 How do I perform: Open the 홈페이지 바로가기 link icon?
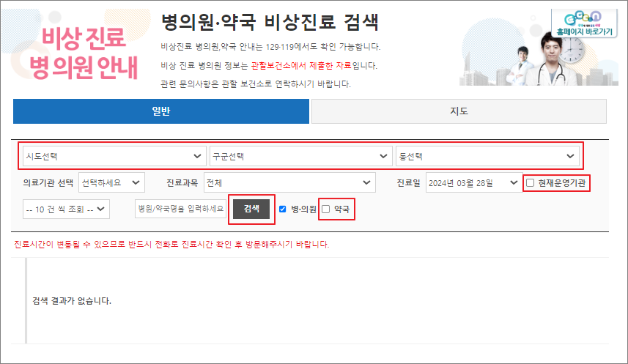click(584, 23)
